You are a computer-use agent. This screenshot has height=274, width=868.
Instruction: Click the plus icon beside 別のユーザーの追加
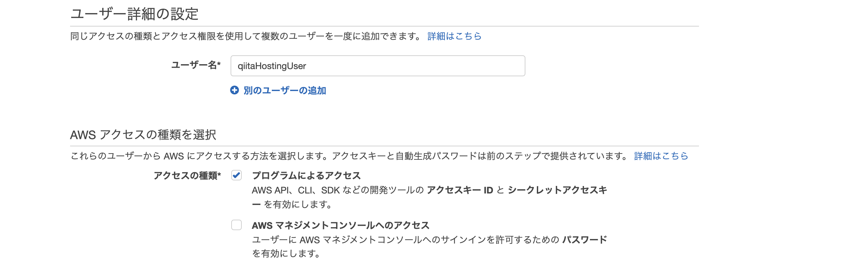(235, 90)
